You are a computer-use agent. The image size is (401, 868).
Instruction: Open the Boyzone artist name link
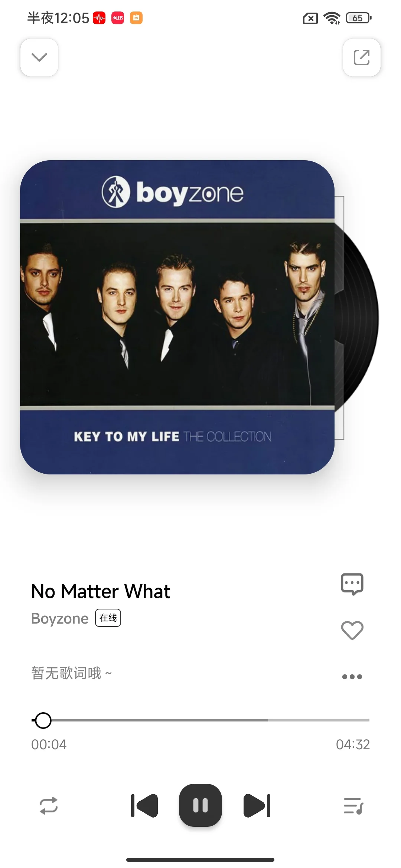pos(60,618)
